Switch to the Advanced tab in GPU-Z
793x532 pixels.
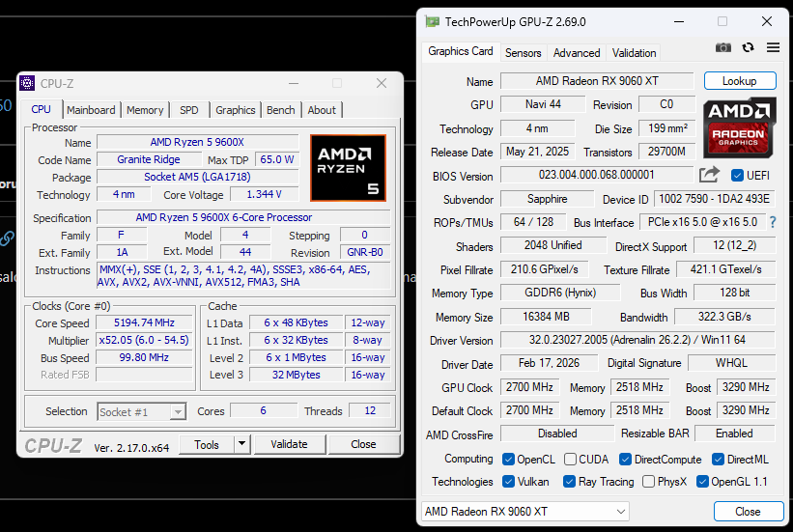coord(577,52)
